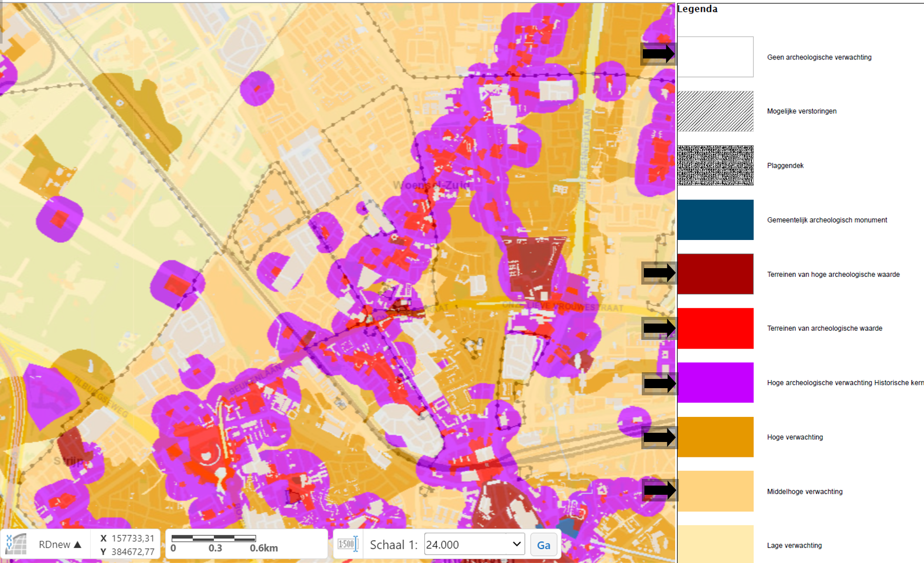924x563 pixels.
Task: Click the 'Lage verwachting' legend label
Action: pyautogui.click(x=794, y=546)
